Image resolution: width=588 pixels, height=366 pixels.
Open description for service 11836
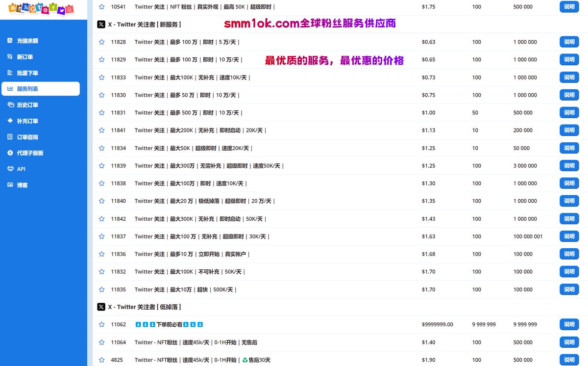[x=569, y=254]
